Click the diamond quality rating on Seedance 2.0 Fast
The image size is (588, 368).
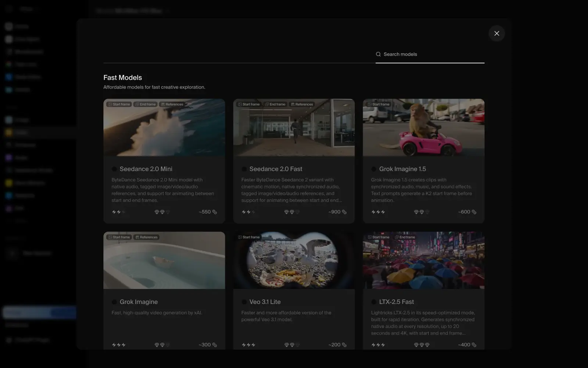pyautogui.click(x=292, y=212)
